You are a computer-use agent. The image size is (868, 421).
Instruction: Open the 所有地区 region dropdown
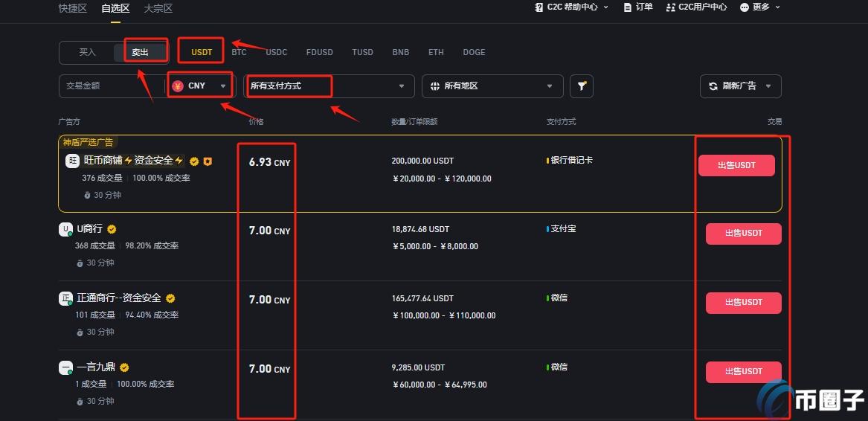pos(492,86)
